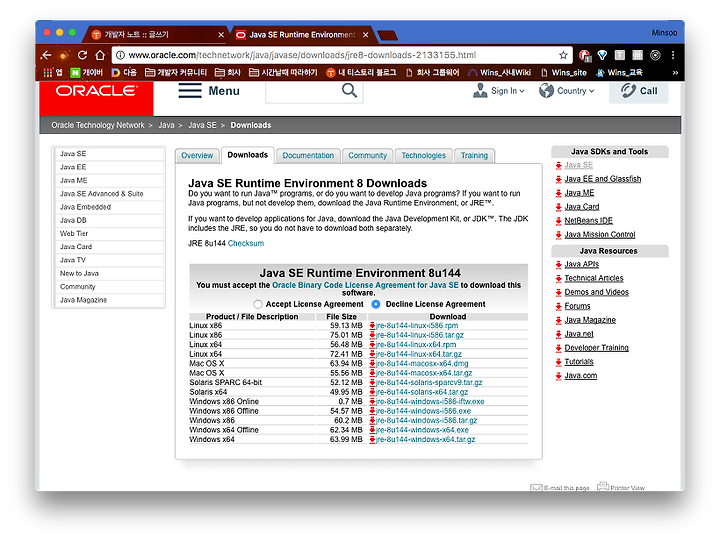The image size is (720, 542).
Task: Click Oracle Technology Network breadcrumb
Action: point(98,125)
